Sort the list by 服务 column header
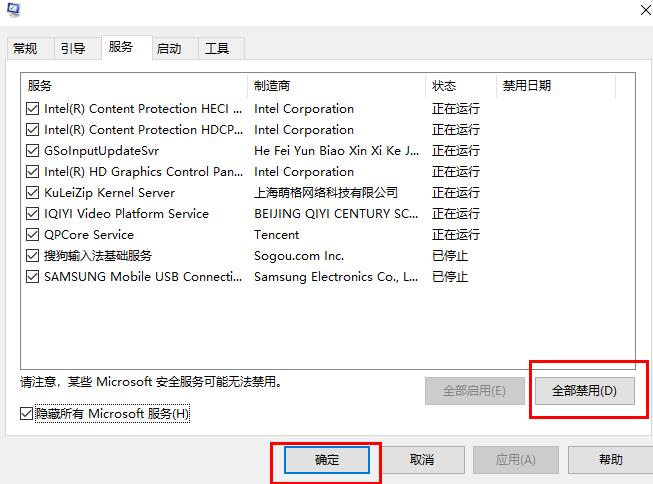 click(135, 86)
